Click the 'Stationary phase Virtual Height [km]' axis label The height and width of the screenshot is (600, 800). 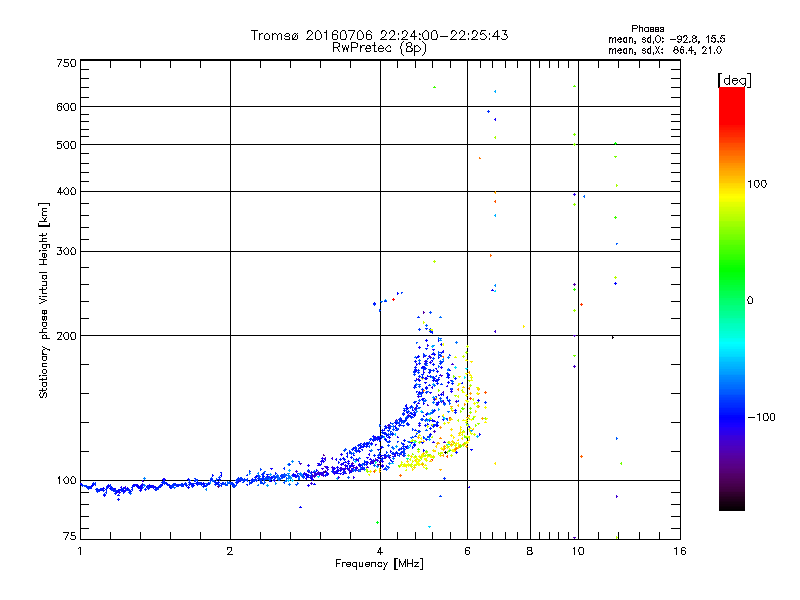(x=44, y=301)
